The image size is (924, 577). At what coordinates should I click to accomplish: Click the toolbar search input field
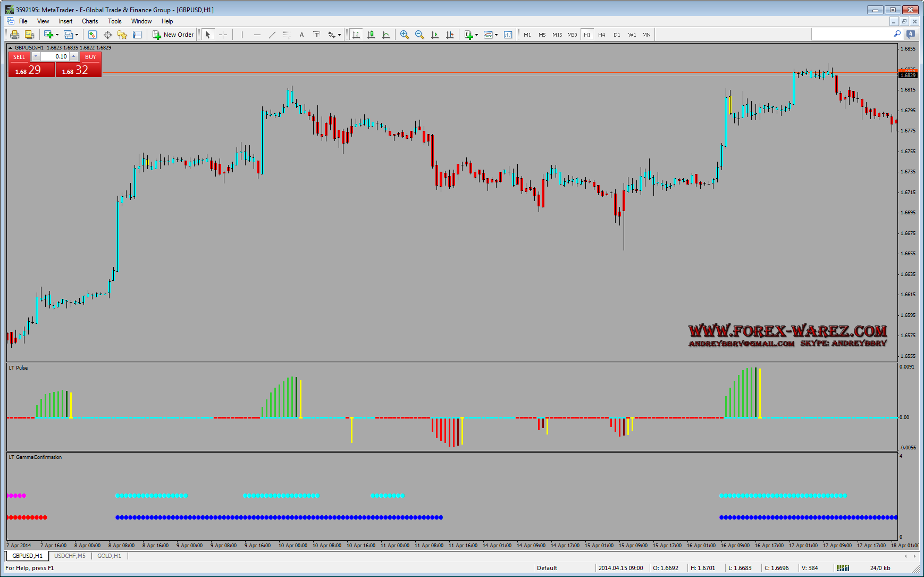(x=852, y=35)
